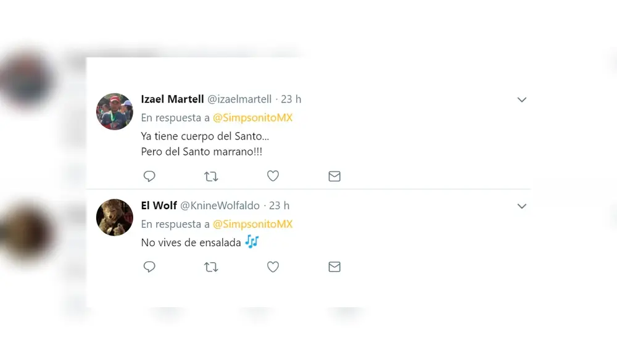Retweet the 'No vives de ensalada' tweet
The width and height of the screenshot is (617, 364).
[x=211, y=267]
